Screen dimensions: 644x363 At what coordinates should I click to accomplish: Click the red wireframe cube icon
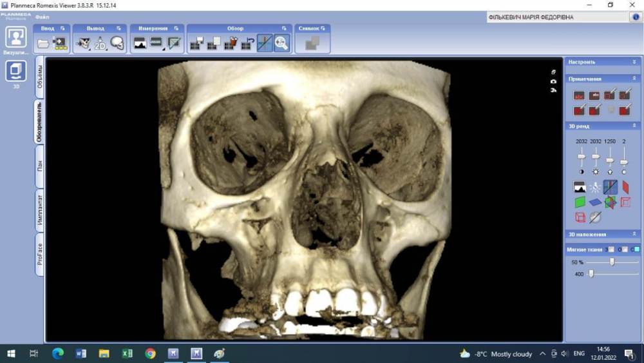tap(580, 217)
